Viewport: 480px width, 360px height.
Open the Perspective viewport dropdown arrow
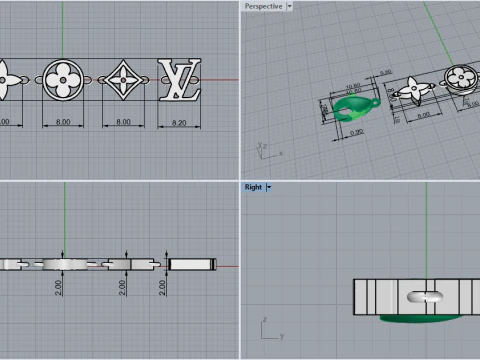pos(289,6)
